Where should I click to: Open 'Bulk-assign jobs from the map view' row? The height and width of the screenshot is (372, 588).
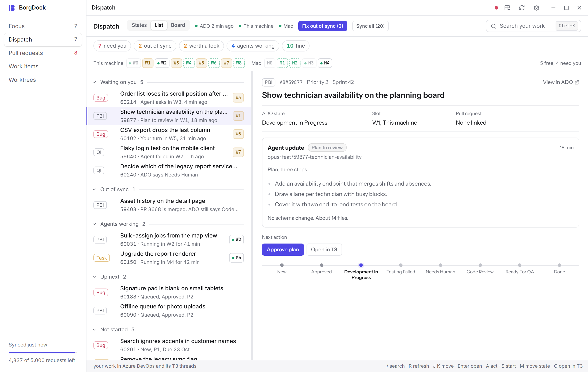click(169, 240)
